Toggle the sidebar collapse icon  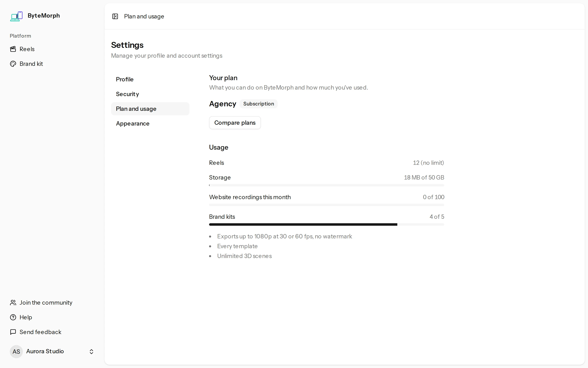click(115, 16)
